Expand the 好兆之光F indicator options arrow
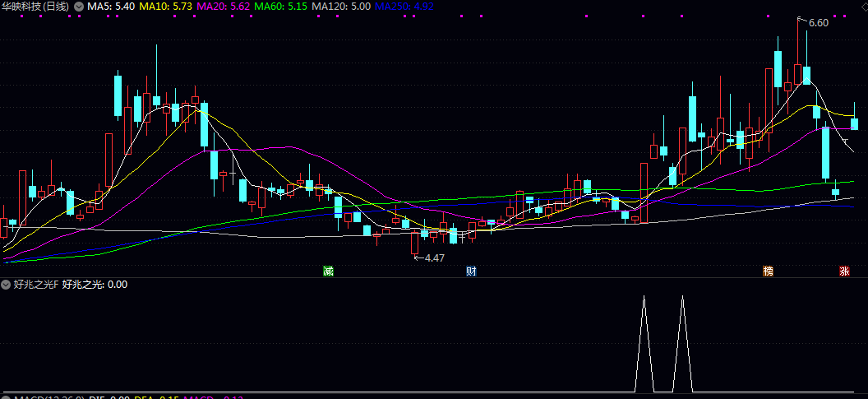The width and height of the screenshot is (868, 399). pyautogui.click(x=6, y=285)
